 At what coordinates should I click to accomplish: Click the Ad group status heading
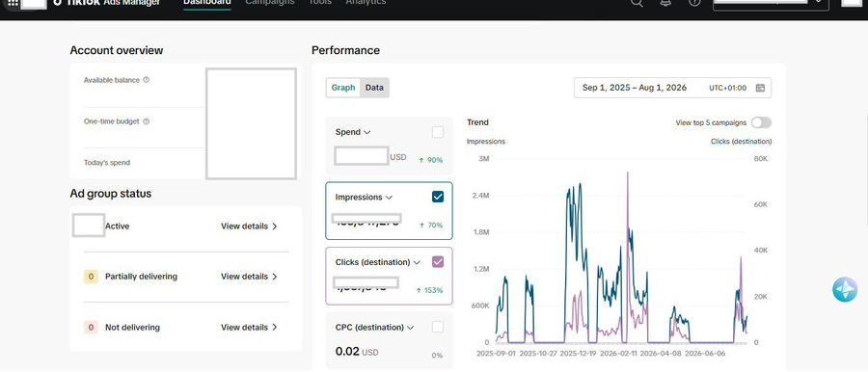coord(111,194)
